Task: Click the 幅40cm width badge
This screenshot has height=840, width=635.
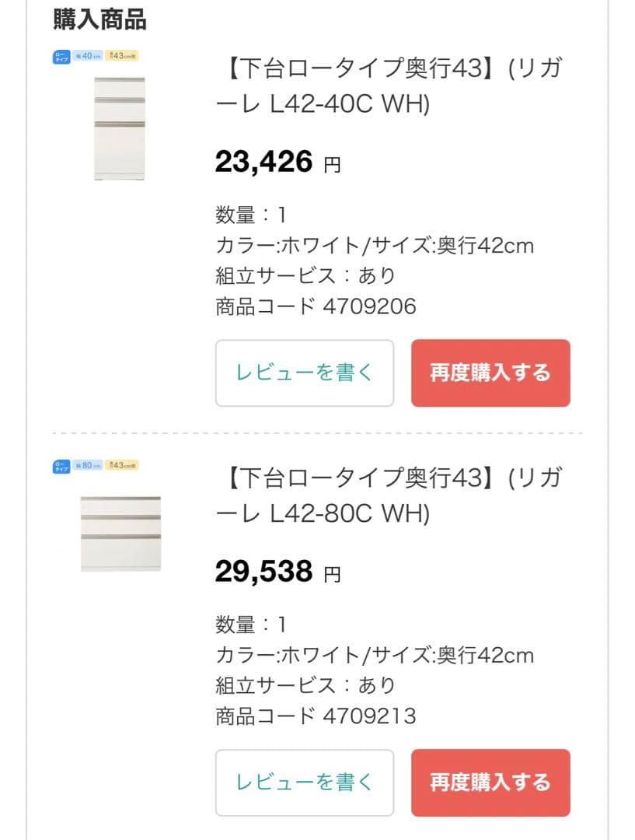Action: point(88,56)
